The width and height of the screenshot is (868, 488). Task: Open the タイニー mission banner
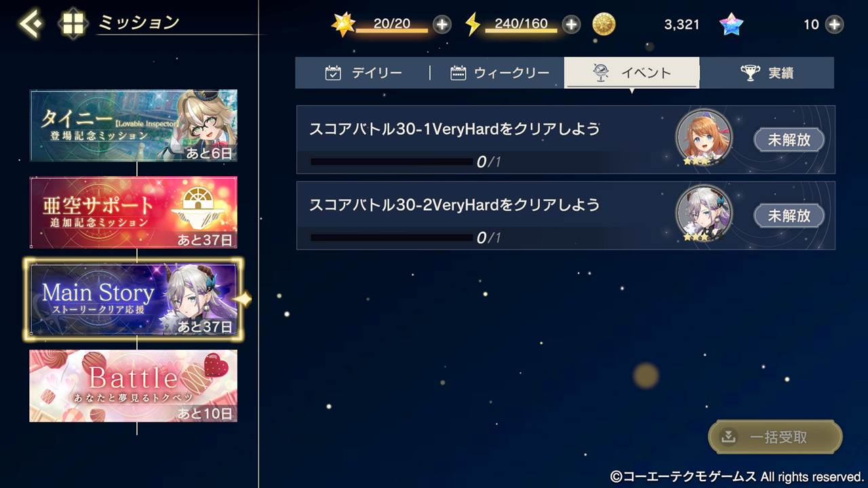134,125
